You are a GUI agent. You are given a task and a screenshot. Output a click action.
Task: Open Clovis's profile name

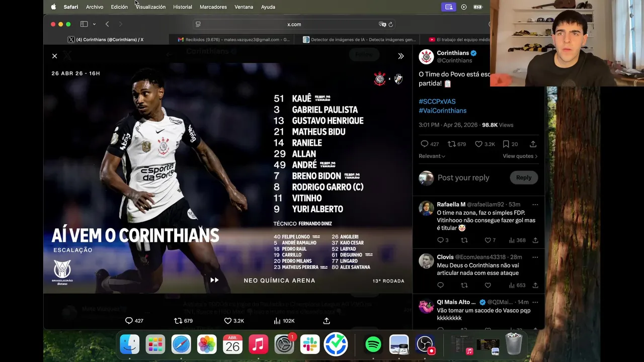coord(445,257)
